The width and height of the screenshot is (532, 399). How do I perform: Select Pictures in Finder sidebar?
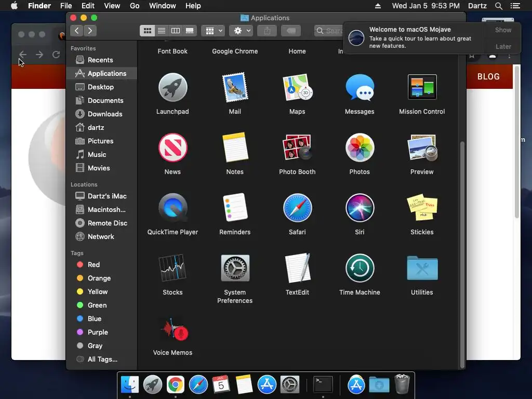pos(102,141)
